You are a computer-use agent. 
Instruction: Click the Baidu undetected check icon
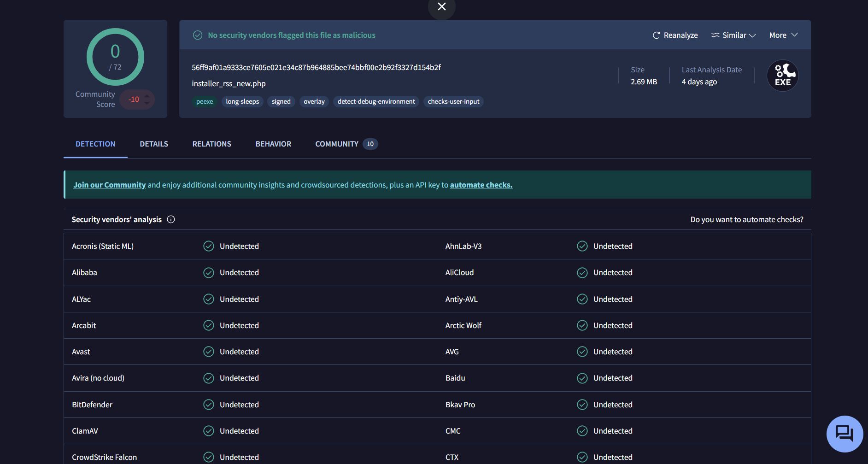point(582,378)
